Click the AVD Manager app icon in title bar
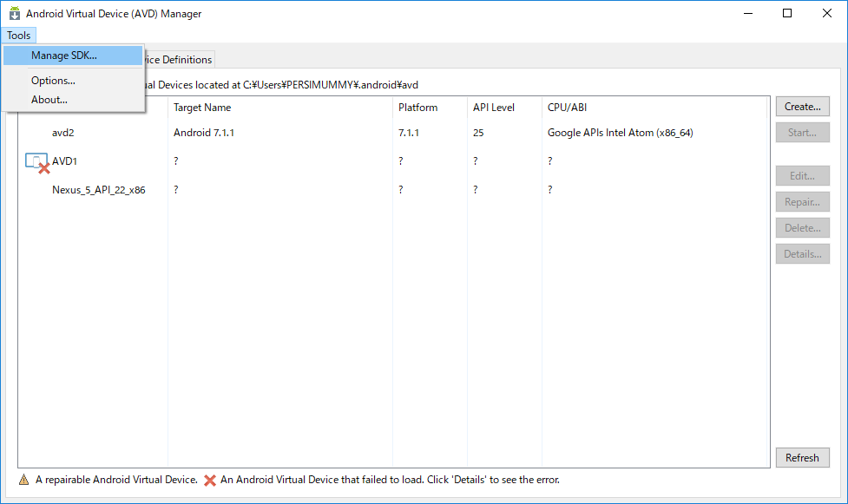 tap(15, 14)
